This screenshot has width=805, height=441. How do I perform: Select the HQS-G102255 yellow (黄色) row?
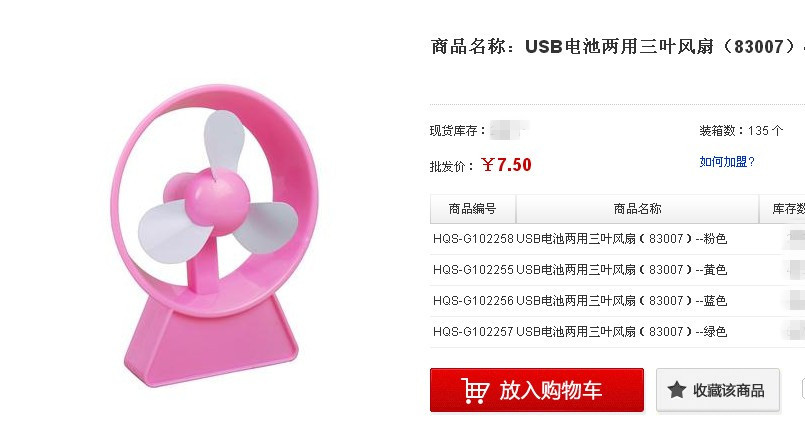tap(618, 270)
